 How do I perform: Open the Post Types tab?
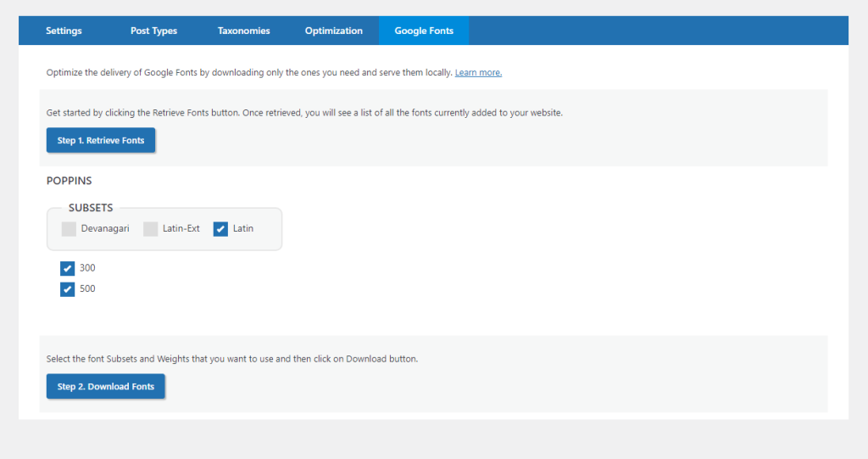153,31
